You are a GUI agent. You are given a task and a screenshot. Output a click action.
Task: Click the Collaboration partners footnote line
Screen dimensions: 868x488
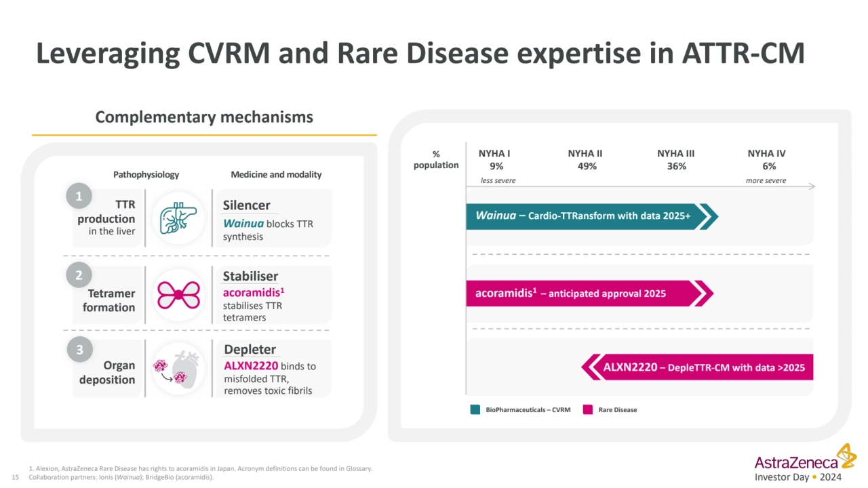(121, 477)
